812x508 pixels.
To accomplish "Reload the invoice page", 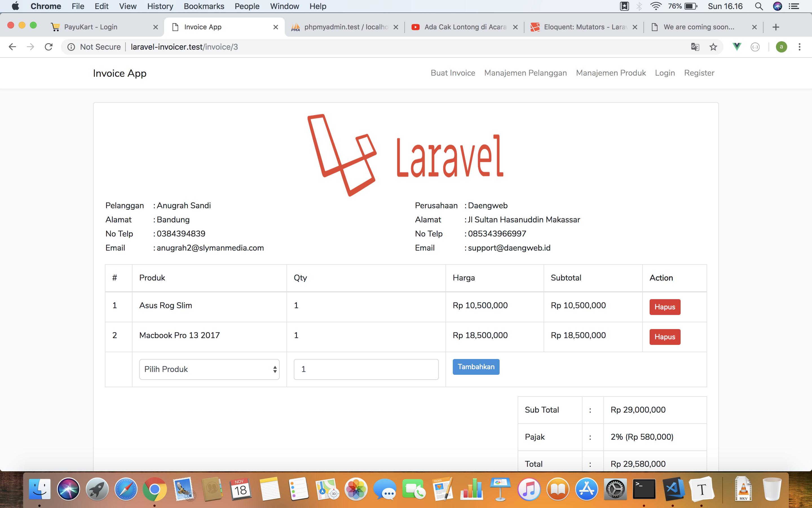I will (49, 47).
